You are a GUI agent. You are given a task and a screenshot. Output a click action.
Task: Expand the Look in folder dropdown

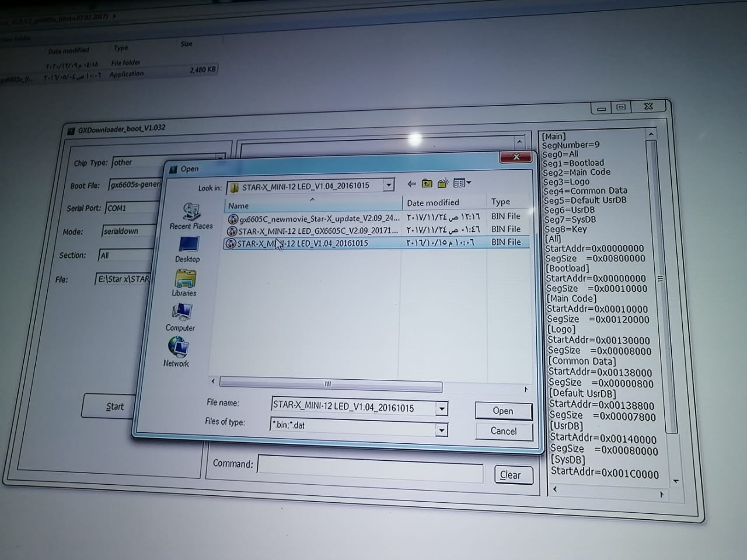389,185
